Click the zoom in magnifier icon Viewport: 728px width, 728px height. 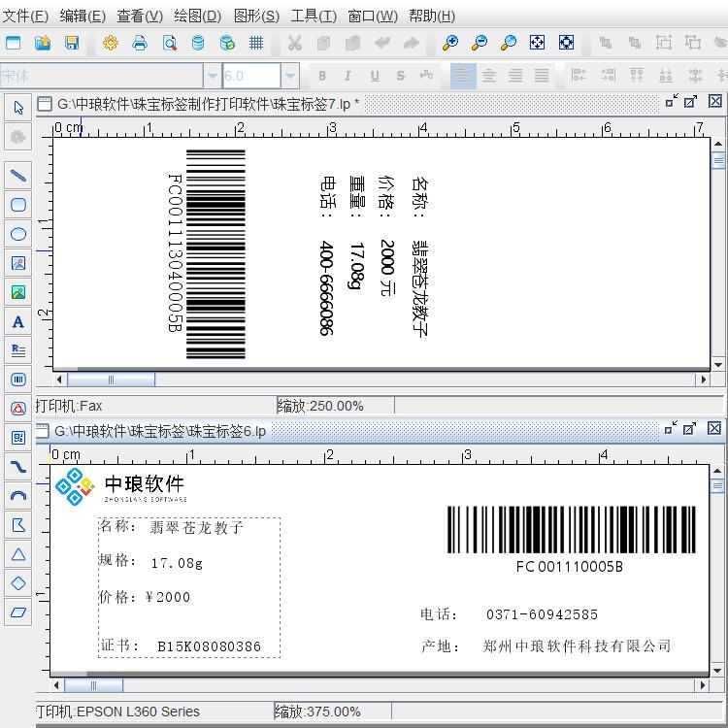pyautogui.click(x=449, y=43)
